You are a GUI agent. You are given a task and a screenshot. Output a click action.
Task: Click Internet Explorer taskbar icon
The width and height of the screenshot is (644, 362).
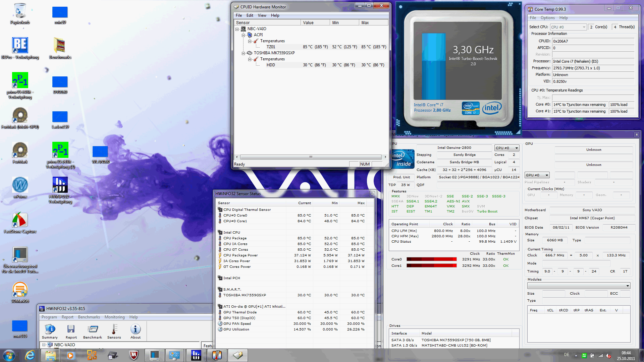click(x=30, y=355)
